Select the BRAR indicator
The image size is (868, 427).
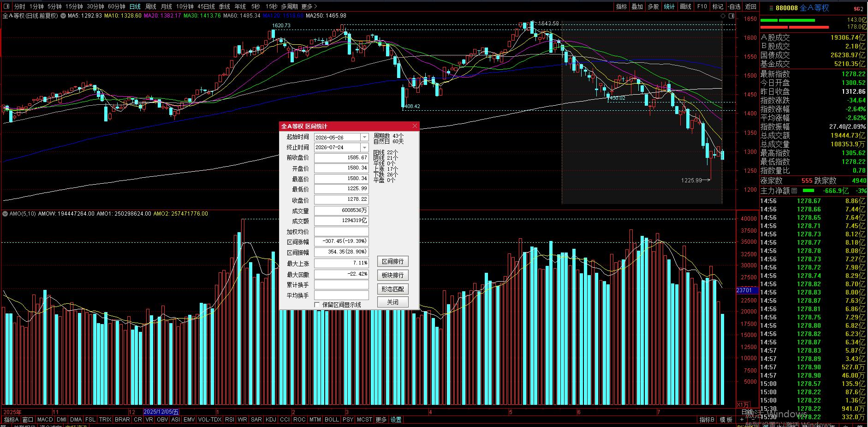(122, 420)
